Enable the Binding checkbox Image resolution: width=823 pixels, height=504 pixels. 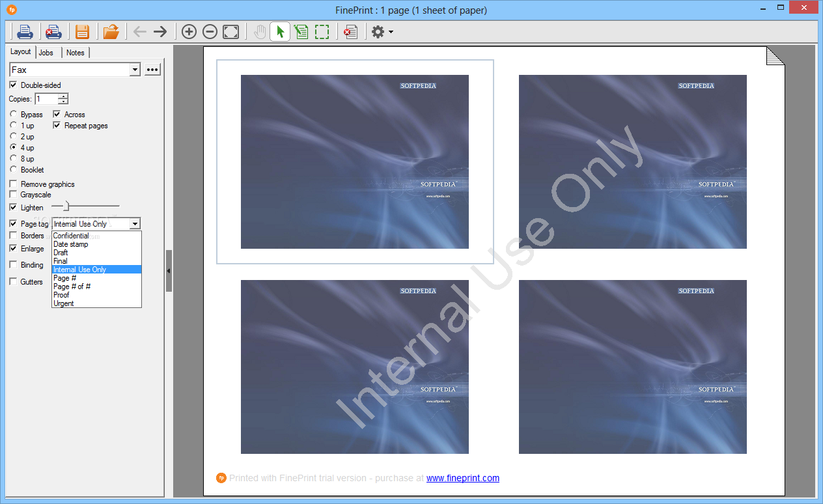pyautogui.click(x=13, y=265)
